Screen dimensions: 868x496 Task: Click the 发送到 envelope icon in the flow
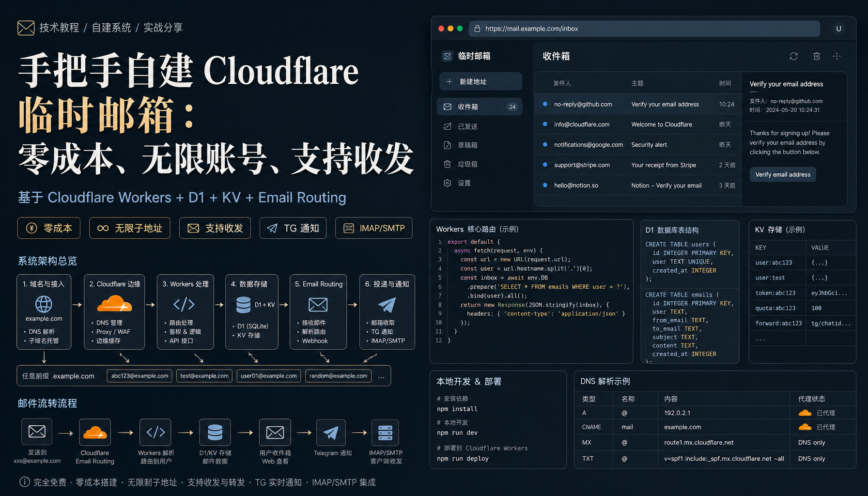click(37, 432)
